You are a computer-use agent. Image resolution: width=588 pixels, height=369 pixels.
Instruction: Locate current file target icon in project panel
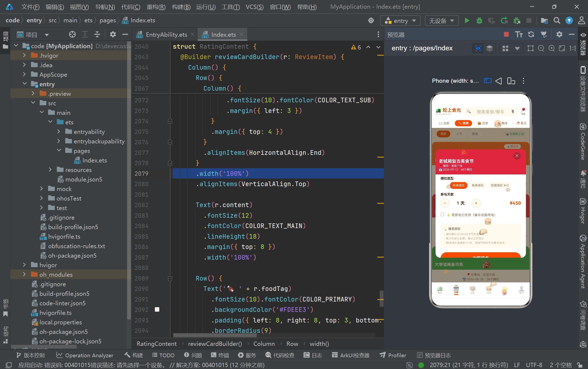[72, 34]
